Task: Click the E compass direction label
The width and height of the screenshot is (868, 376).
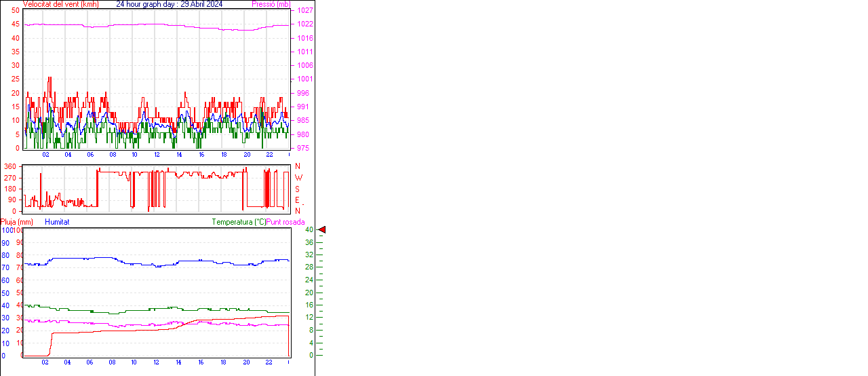Action: point(297,200)
